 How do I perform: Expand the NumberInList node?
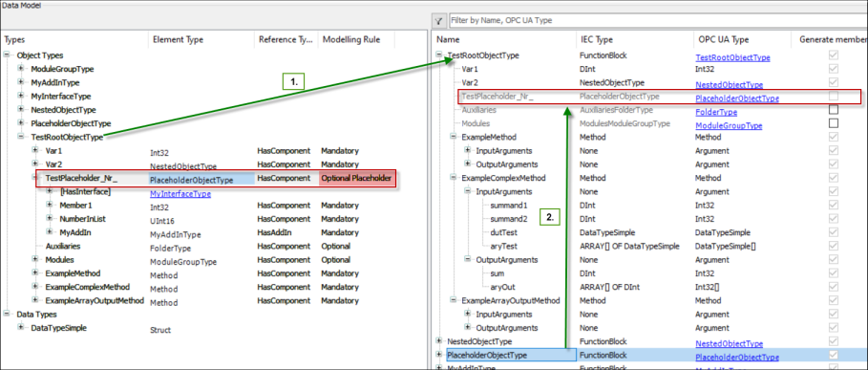pos(51,219)
